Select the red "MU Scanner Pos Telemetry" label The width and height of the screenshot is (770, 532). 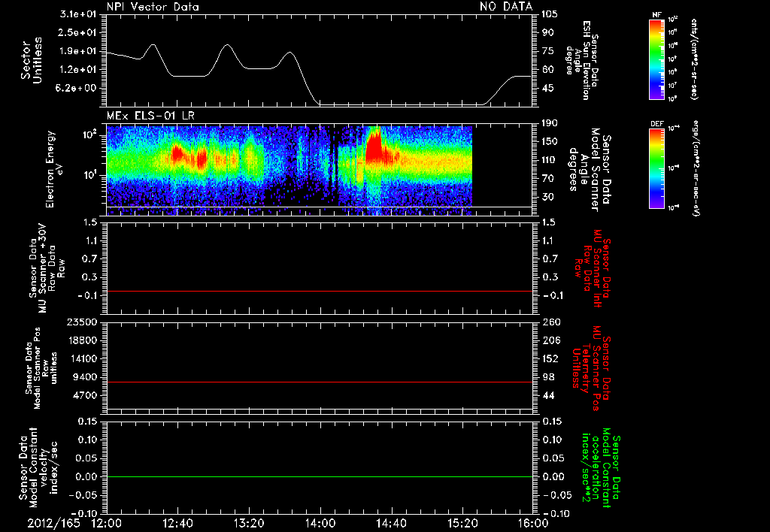click(x=591, y=368)
